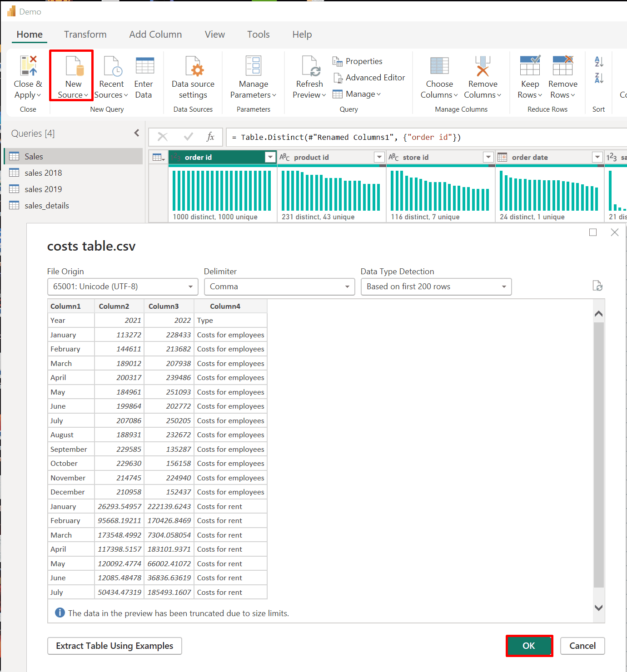Open the Add Column tab

click(155, 35)
